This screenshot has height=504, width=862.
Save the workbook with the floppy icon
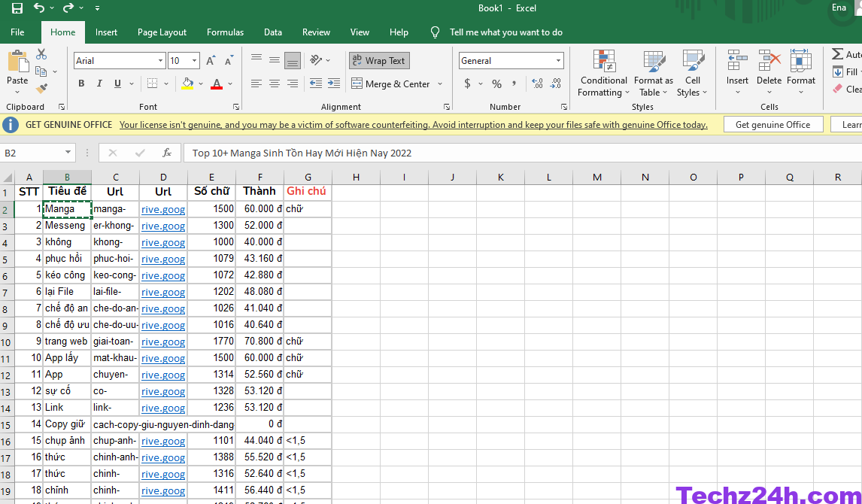[17, 8]
